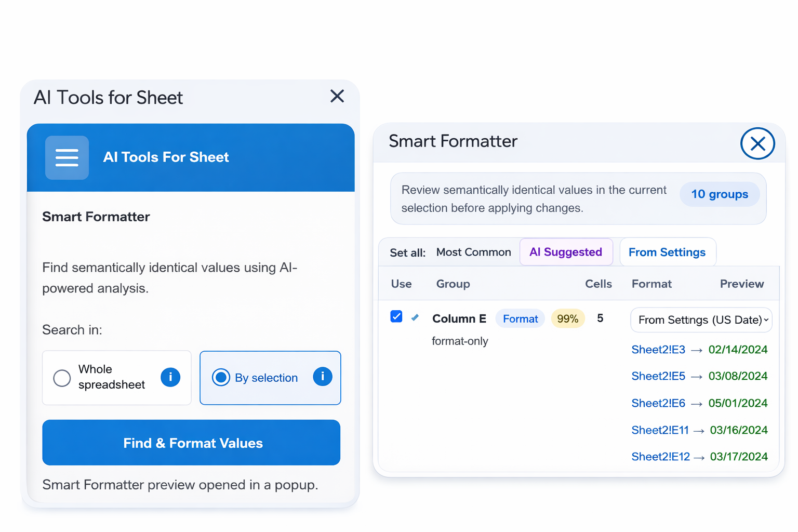
Task: Show info for Whole spreadsheet option
Action: tap(170, 377)
